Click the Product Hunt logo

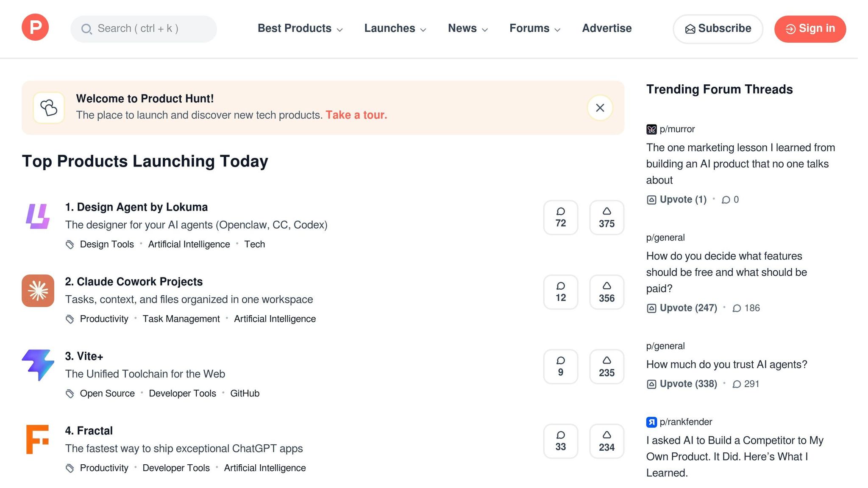pos(35,27)
